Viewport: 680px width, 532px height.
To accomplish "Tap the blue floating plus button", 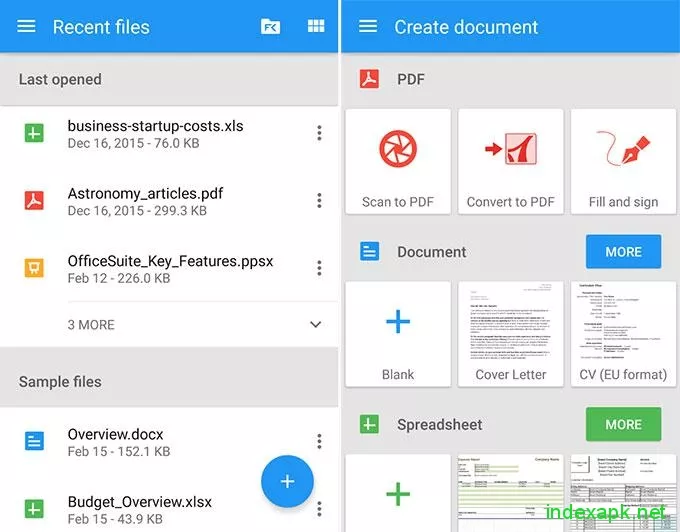I will point(287,481).
